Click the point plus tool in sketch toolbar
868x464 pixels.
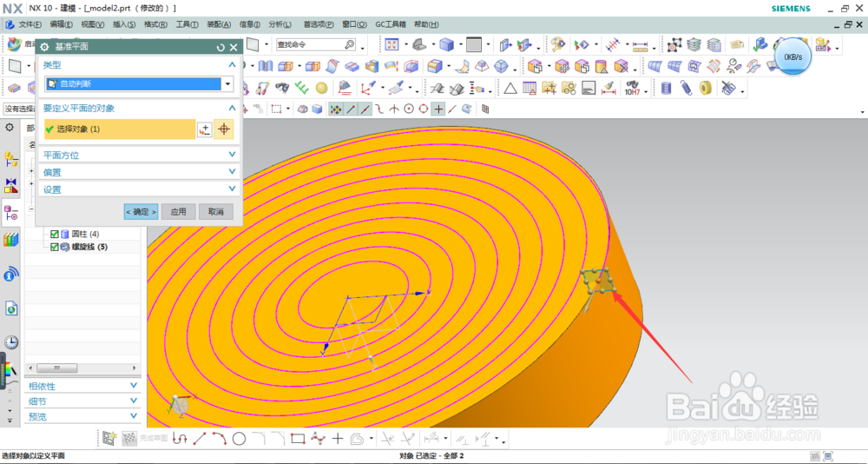[338, 439]
